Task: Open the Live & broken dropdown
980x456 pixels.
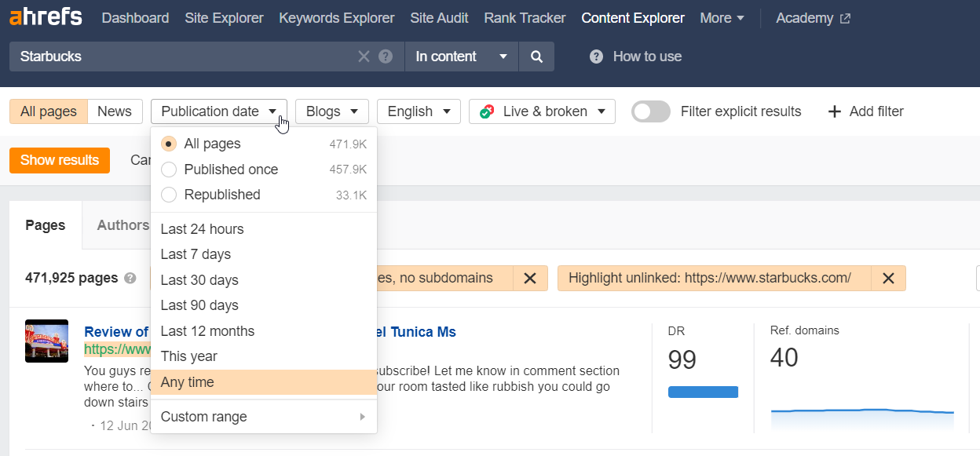Action: (x=542, y=111)
